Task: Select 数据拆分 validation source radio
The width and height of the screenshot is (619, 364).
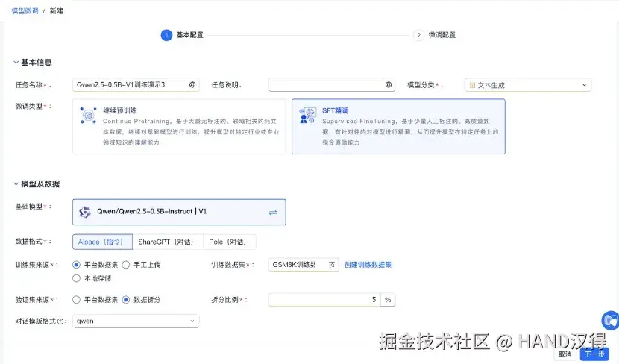Action: (x=126, y=300)
